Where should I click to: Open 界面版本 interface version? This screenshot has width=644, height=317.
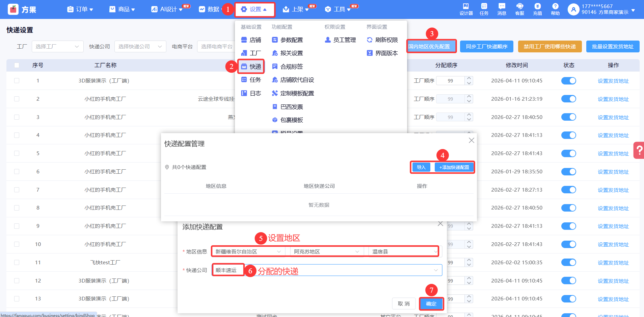(x=382, y=53)
